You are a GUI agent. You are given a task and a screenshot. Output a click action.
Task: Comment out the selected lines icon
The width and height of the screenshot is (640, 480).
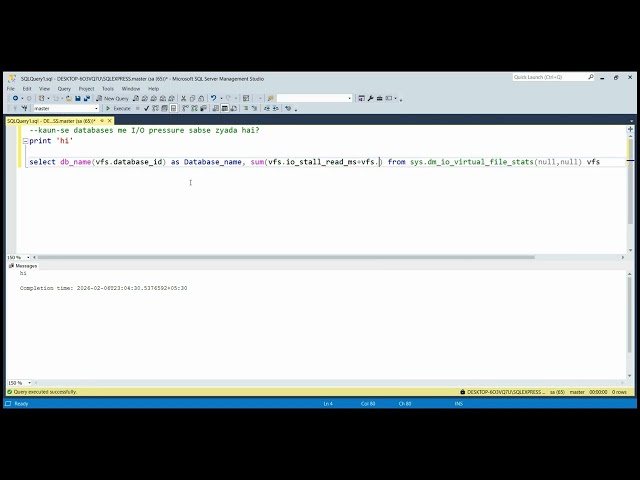[x=246, y=109]
